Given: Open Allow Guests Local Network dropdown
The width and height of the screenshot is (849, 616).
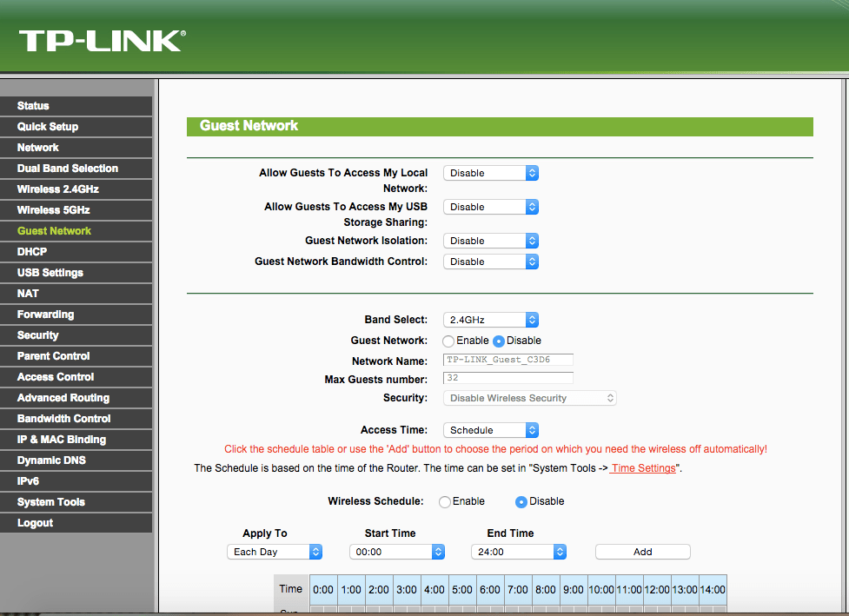Looking at the screenshot, I should coord(491,173).
